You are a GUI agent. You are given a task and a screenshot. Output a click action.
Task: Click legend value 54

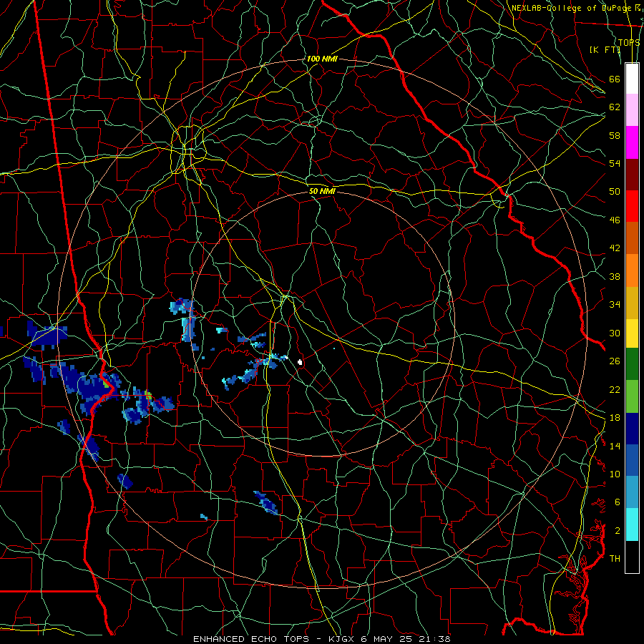[615, 163]
